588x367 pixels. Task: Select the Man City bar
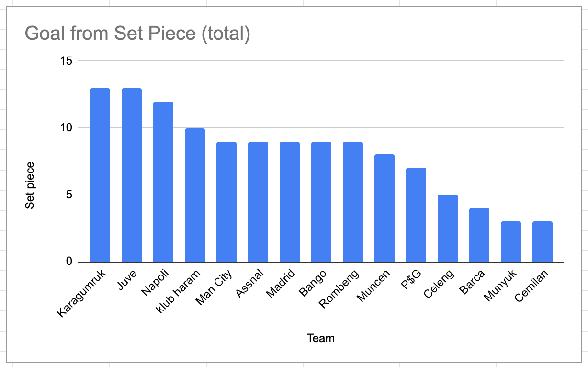[x=226, y=202]
